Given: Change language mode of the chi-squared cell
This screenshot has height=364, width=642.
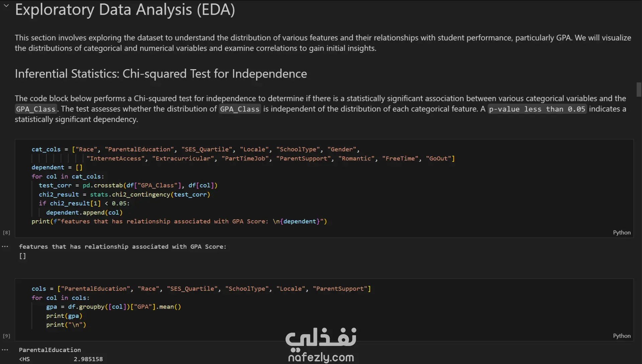Looking at the screenshot, I should pyautogui.click(x=622, y=233).
